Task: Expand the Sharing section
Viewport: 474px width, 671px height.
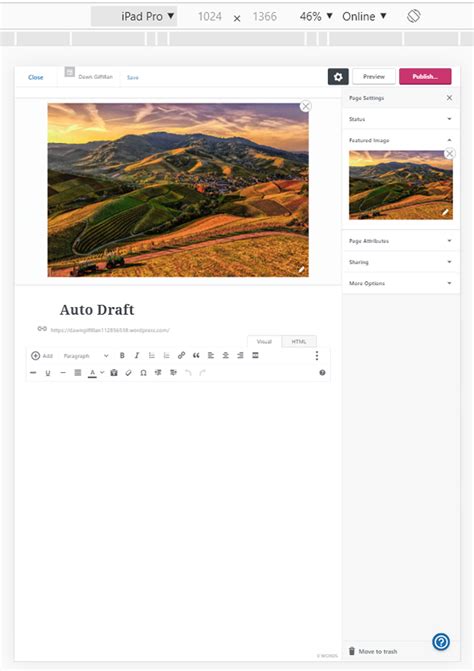Action: (401, 262)
